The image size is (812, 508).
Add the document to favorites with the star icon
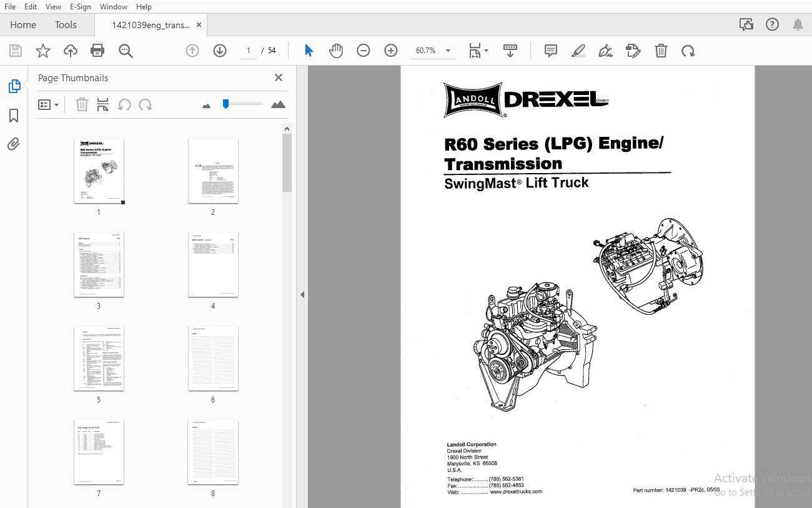click(x=43, y=51)
